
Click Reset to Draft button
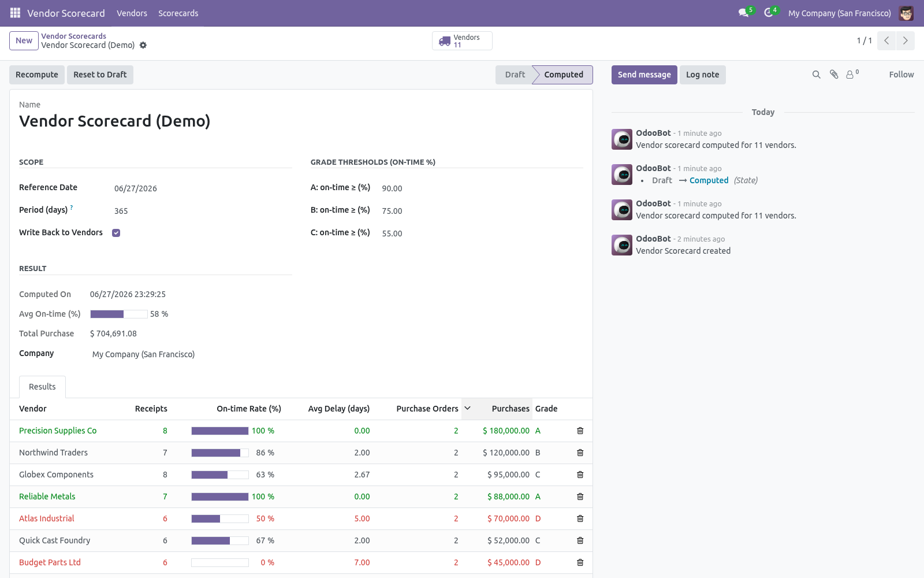tap(100, 75)
